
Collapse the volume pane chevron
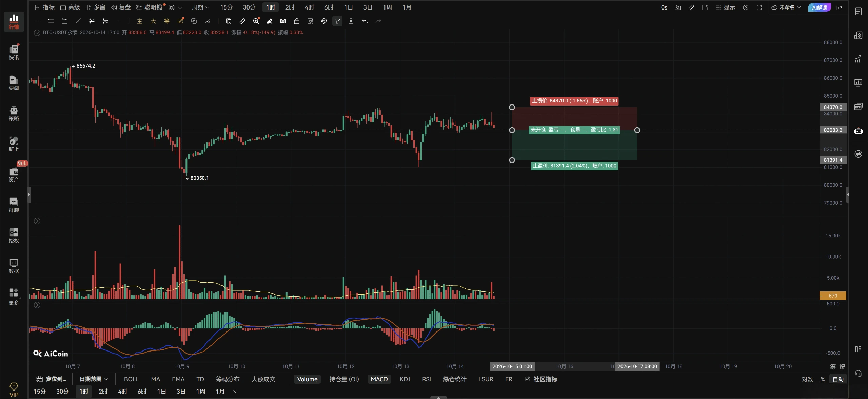coord(37,221)
